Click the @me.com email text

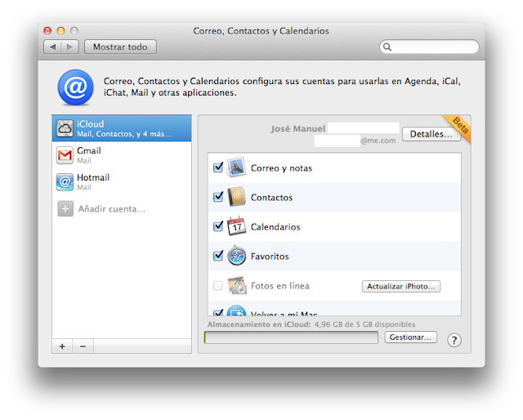(x=378, y=141)
